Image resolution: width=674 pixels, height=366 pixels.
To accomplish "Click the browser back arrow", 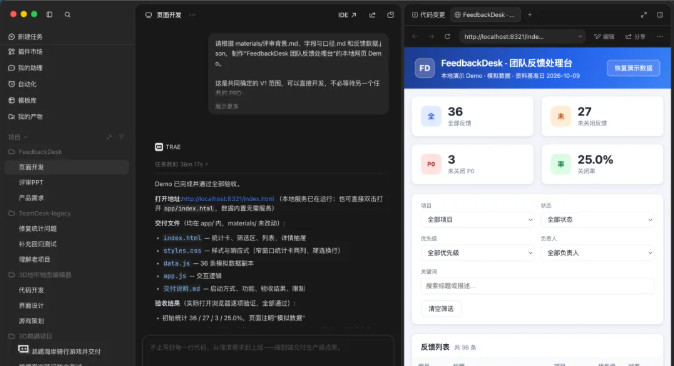I will point(415,37).
